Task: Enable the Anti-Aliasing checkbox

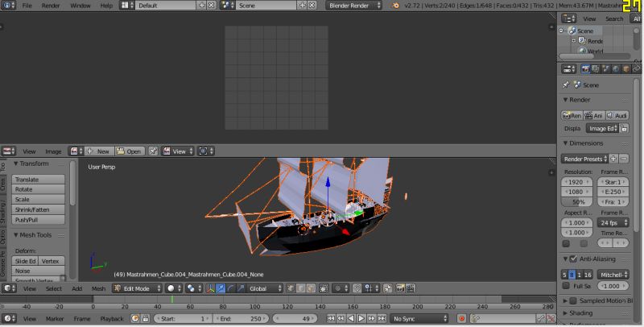Action: click(573, 259)
